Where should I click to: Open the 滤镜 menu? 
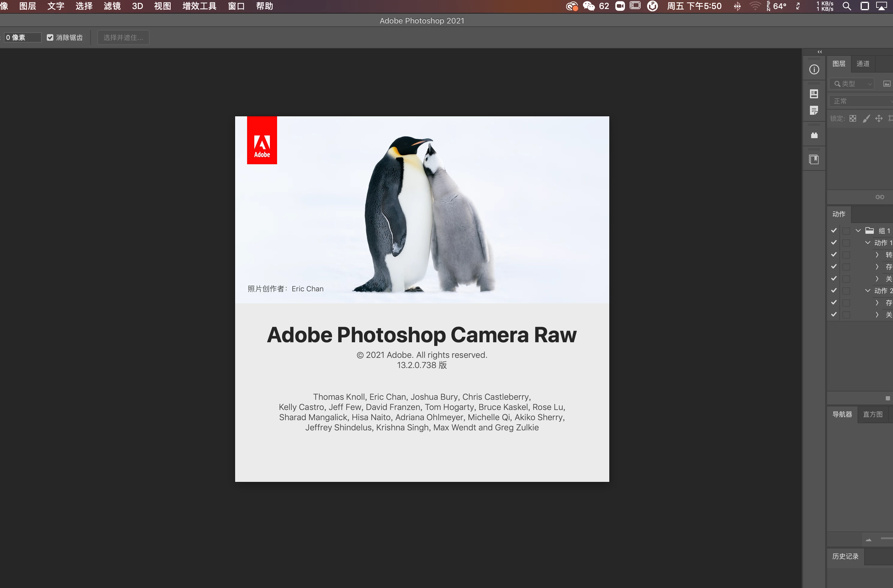coord(112,6)
